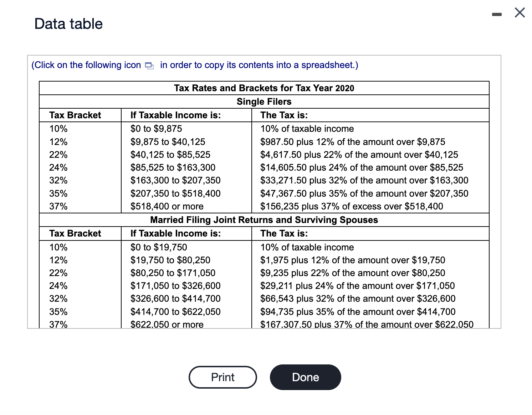Click '$987.50 plus 12% of the amount over $9,875'

click(x=353, y=142)
